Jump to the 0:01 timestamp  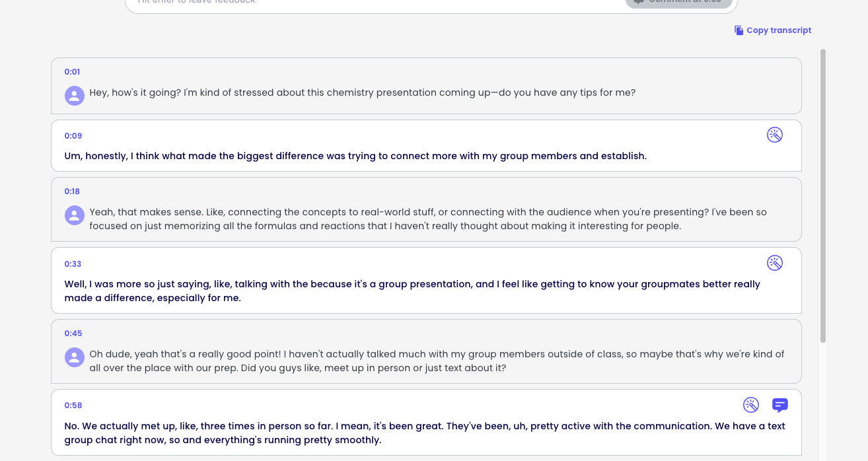[x=72, y=72]
